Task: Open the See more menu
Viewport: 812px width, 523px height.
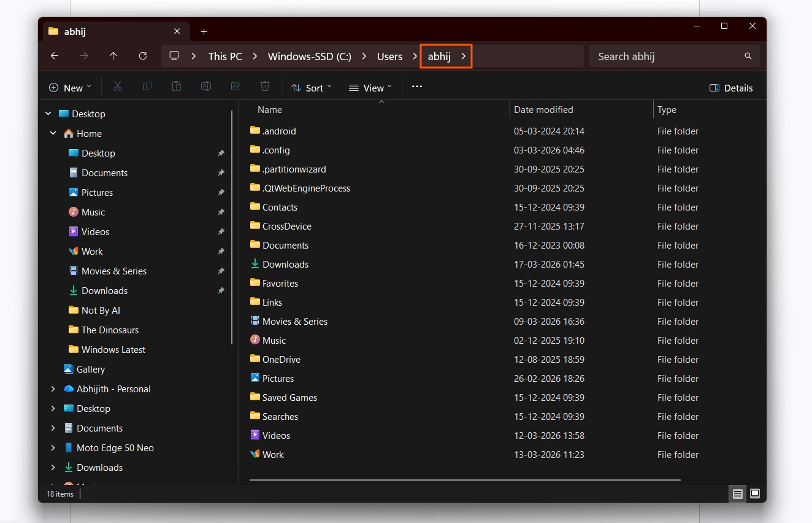Action: point(416,87)
